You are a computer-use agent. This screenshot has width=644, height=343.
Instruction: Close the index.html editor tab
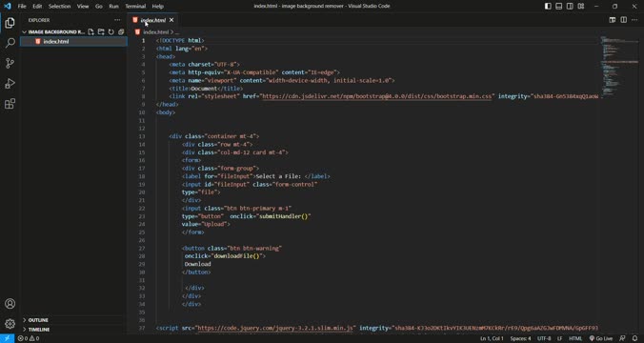[171, 20]
